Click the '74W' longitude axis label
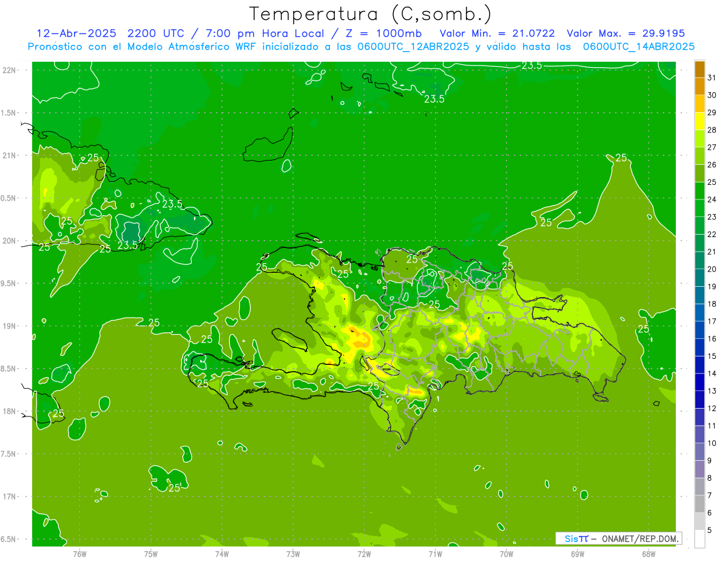This screenshot has width=728, height=562. pos(221,554)
